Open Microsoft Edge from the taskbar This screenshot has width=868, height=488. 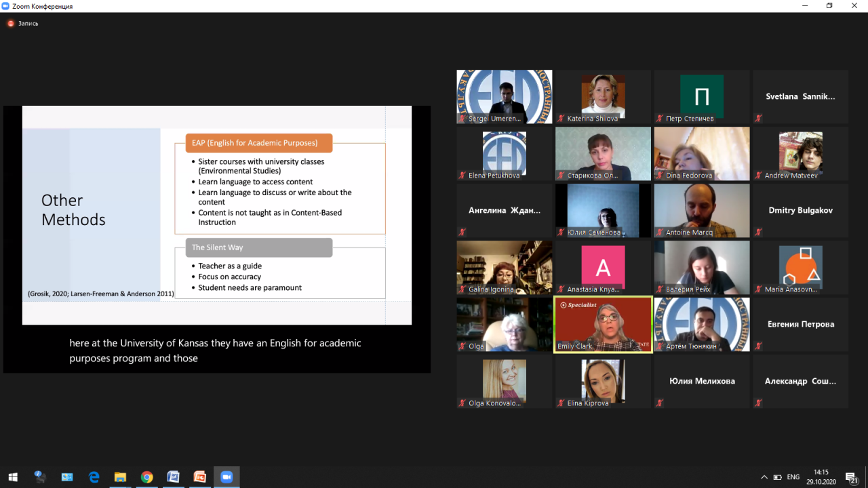(x=94, y=477)
